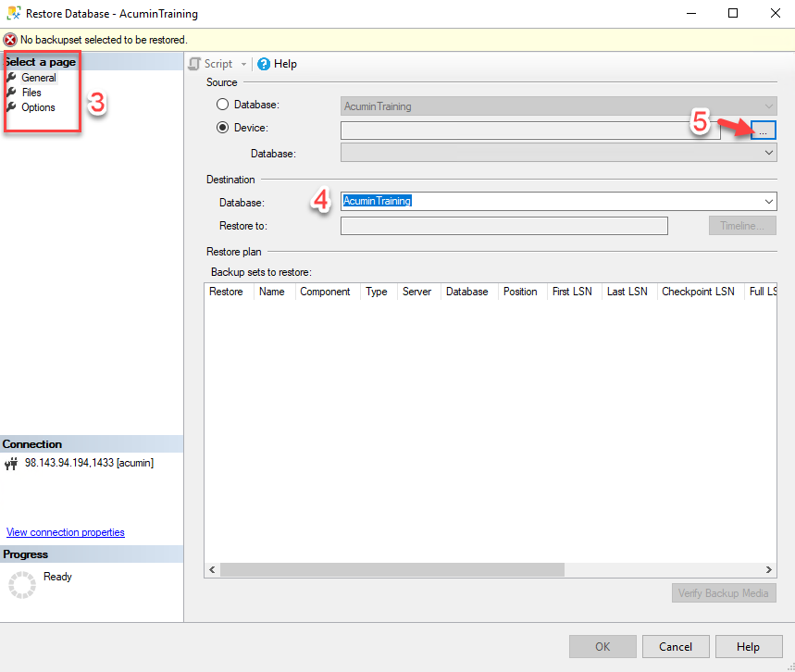Click the device browse ellipsis button
The height and width of the screenshot is (672, 795).
(763, 131)
